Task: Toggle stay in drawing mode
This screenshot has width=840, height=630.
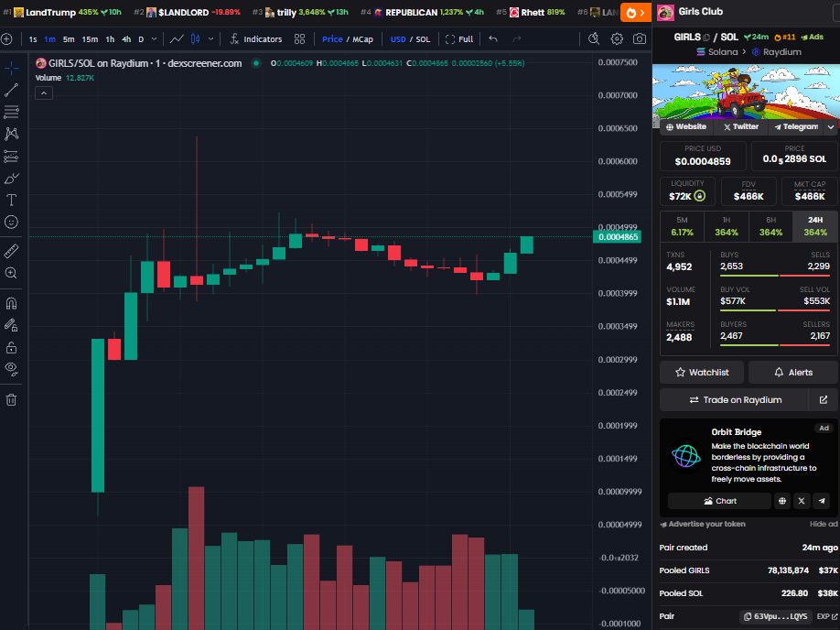Action: [x=11, y=325]
